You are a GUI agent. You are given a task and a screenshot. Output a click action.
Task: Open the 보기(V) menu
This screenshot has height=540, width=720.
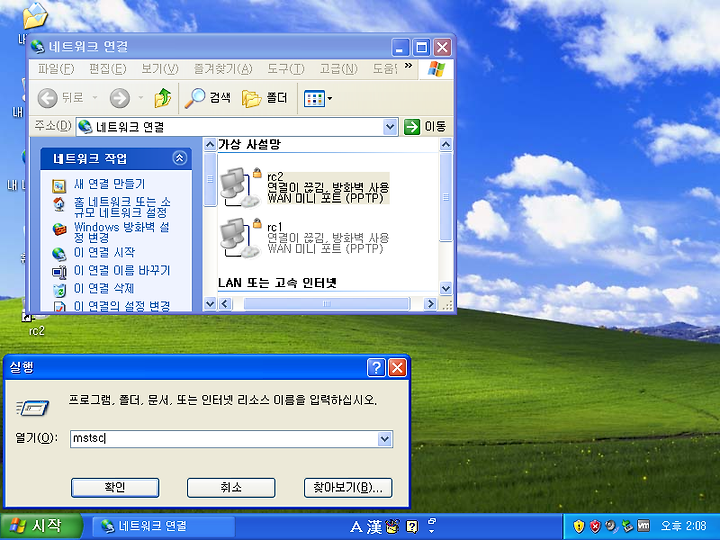click(x=159, y=69)
